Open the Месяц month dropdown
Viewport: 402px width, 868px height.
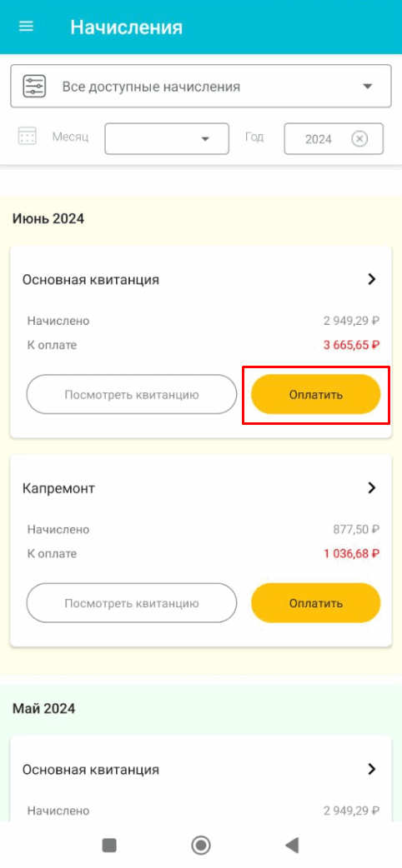tap(167, 138)
